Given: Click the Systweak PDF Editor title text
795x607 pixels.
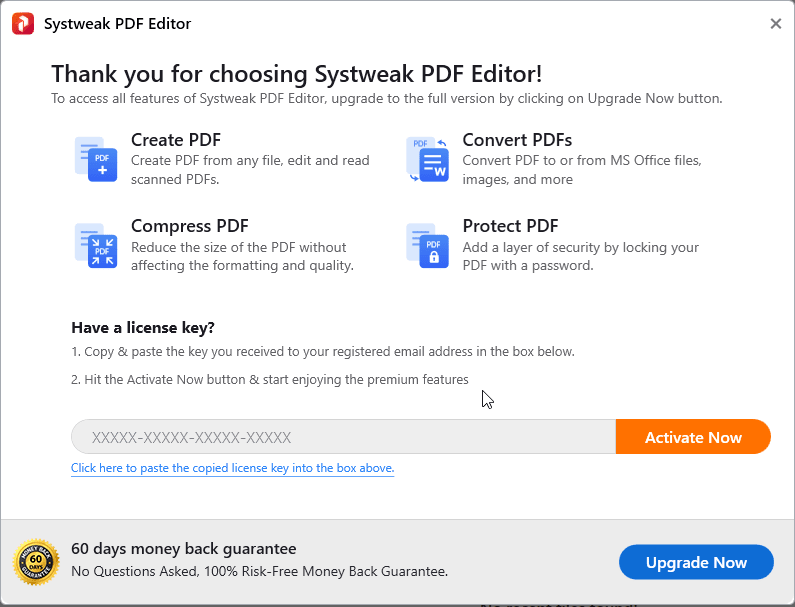Looking at the screenshot, I should point(117,24).
